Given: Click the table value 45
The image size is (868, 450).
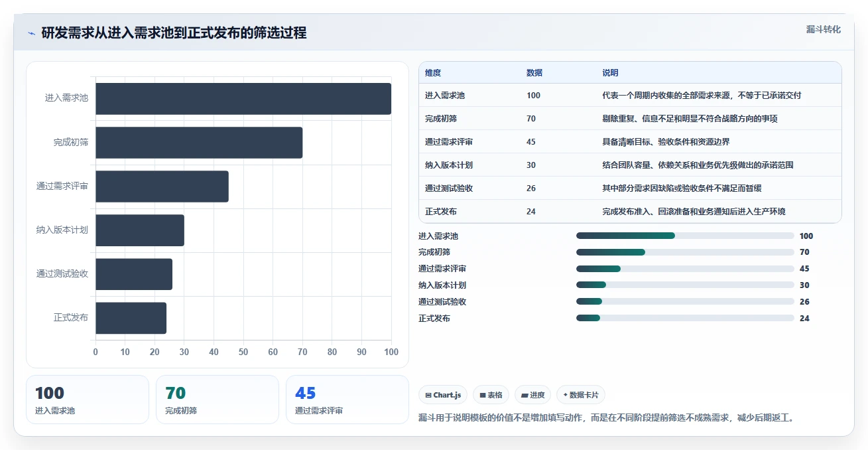Looking at the screenshot, I should coord(531,142).
